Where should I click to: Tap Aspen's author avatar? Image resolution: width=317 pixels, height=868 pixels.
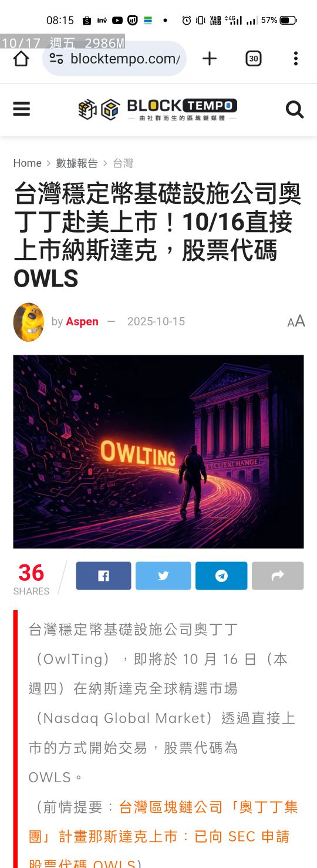[x=29, y=322]
